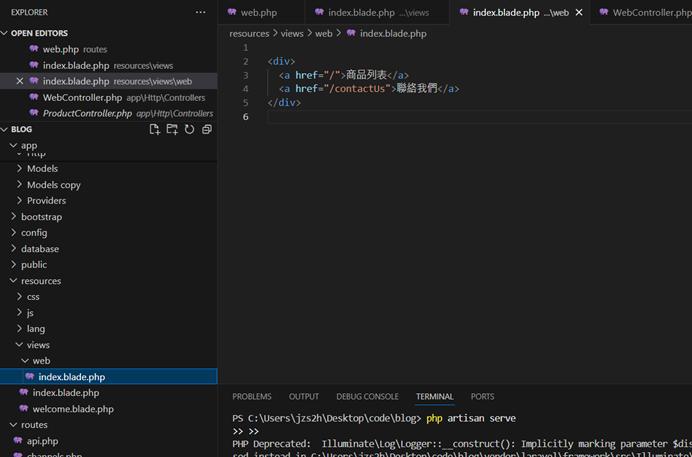Collapse all folders in BLOG explorer
Viewport: 692px width, 457px height.
(207, 129)
